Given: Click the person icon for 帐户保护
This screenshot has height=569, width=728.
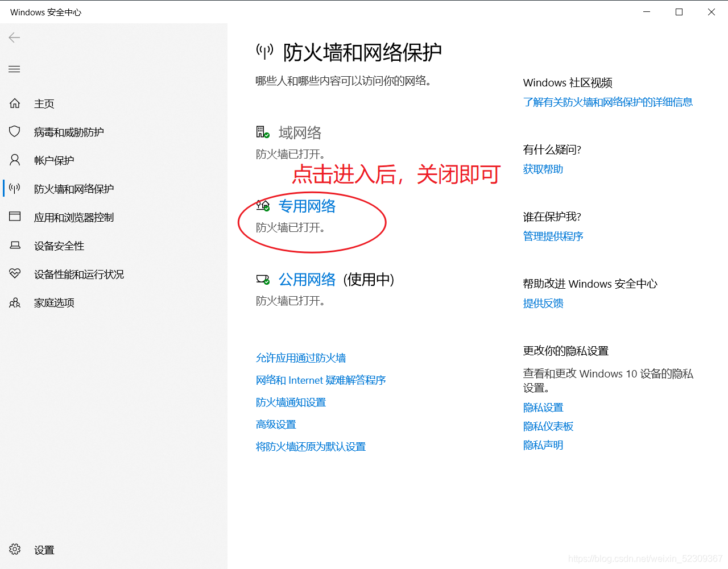Looking at the screenshot, I should (15, 160).
